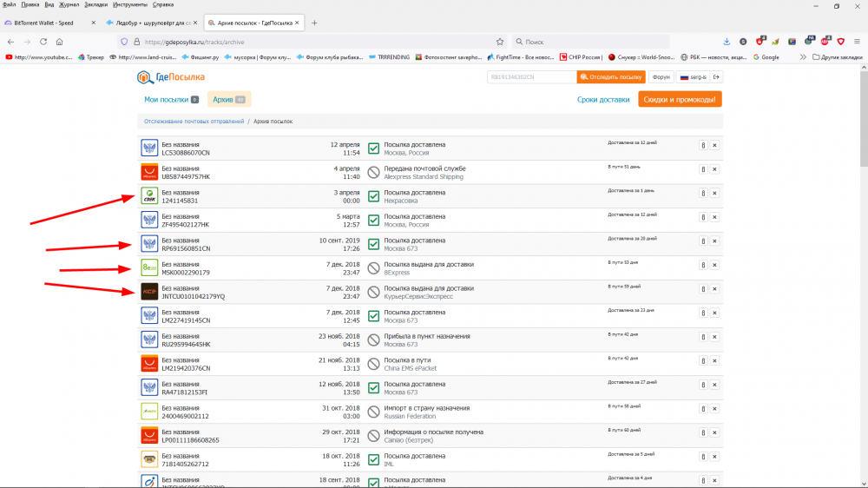Click AliExpress carrier icon for UB587449757HK
Image resolution: width=868 pixels, height=488 pixels.
tap(148, 173)
